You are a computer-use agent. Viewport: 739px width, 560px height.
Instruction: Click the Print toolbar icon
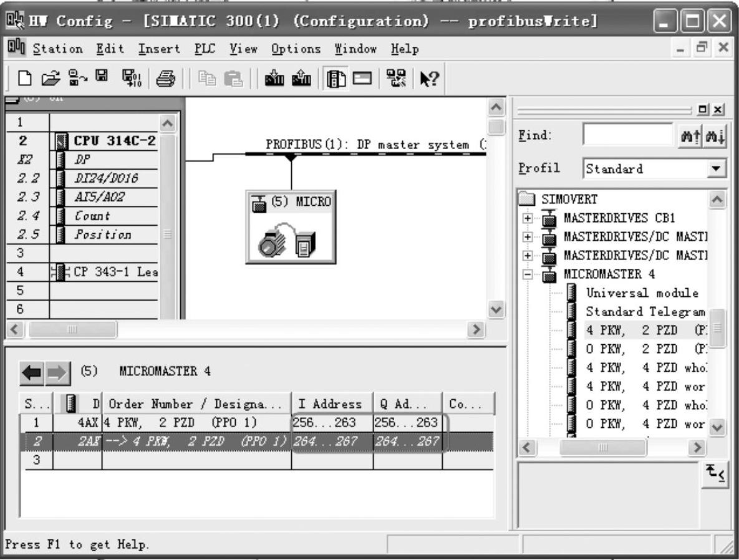click(x=164, y=79)
